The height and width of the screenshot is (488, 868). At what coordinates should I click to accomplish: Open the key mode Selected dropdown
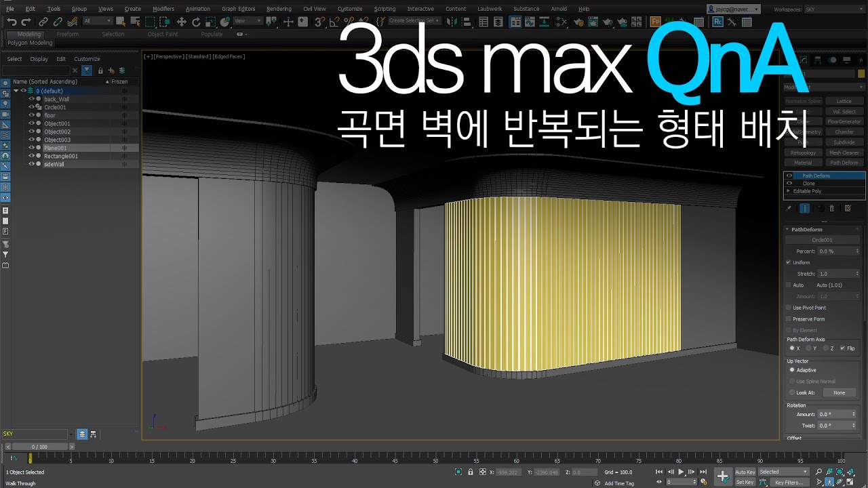(x=783, y=472)
